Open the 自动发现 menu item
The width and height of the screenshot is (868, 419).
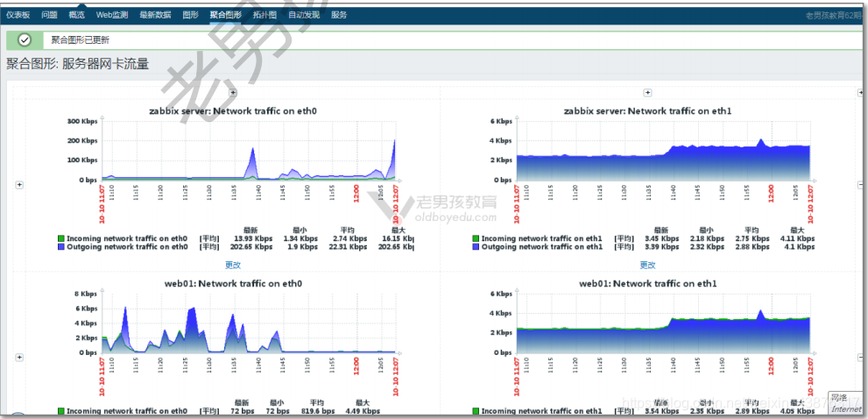tap(304, 15)
